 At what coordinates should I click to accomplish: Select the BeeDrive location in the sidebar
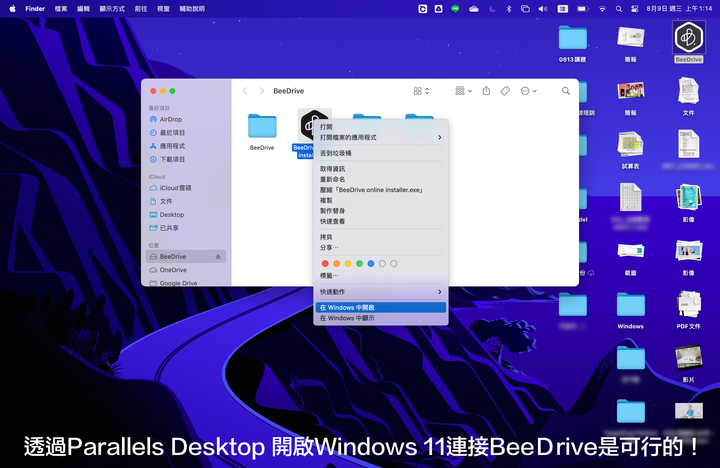pyautogui.click(x=186, y=257)
